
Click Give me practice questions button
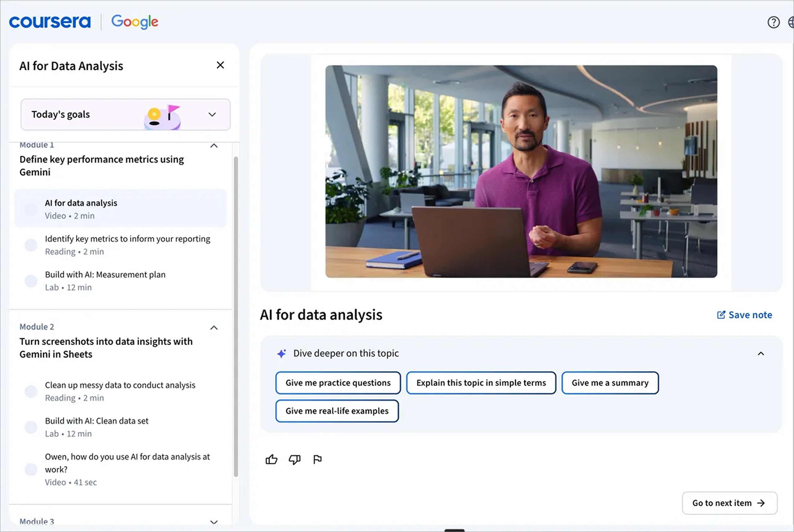[338, 383]
